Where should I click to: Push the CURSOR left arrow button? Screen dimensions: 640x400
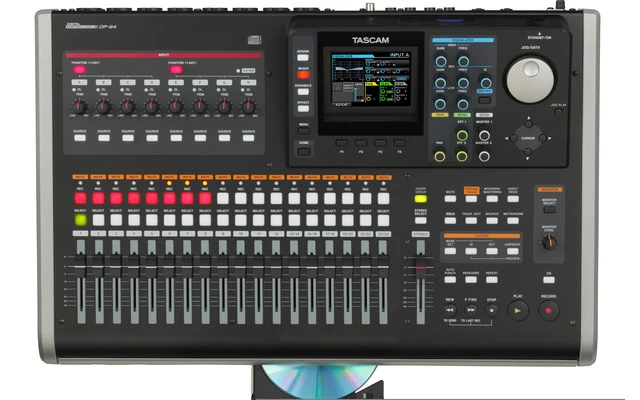(513, 138)
